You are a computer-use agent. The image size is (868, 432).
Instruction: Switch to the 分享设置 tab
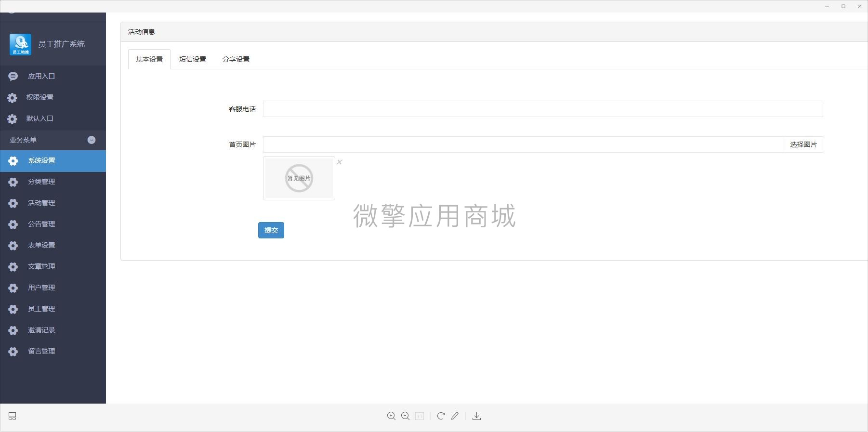(x=236, y=59)
